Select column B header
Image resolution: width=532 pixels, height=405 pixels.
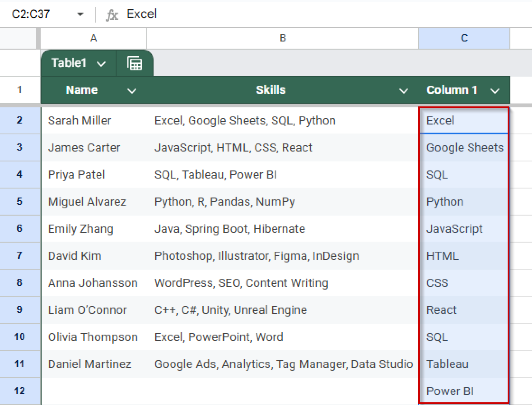coord(282,38)
